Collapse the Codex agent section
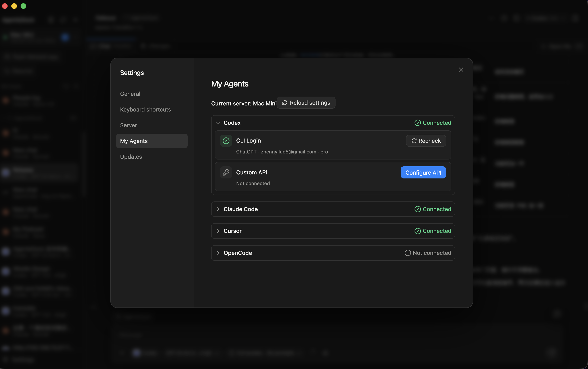Image resolution: width=588 pixels, height=369 pixels. pos(218,123)
